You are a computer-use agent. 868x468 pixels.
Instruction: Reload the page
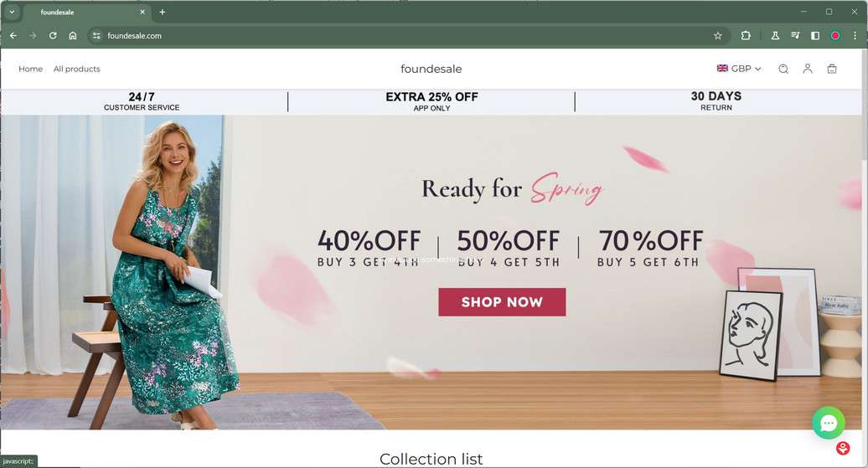pyautogui.click(x=53, y=35)
